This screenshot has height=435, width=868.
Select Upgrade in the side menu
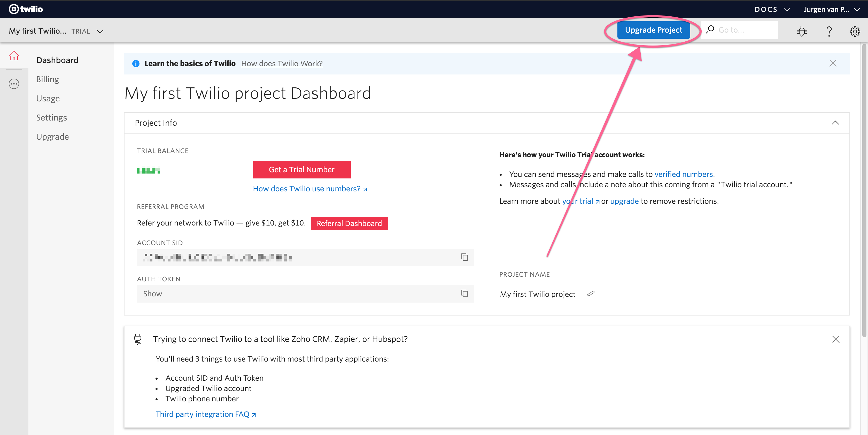[52, 137]
